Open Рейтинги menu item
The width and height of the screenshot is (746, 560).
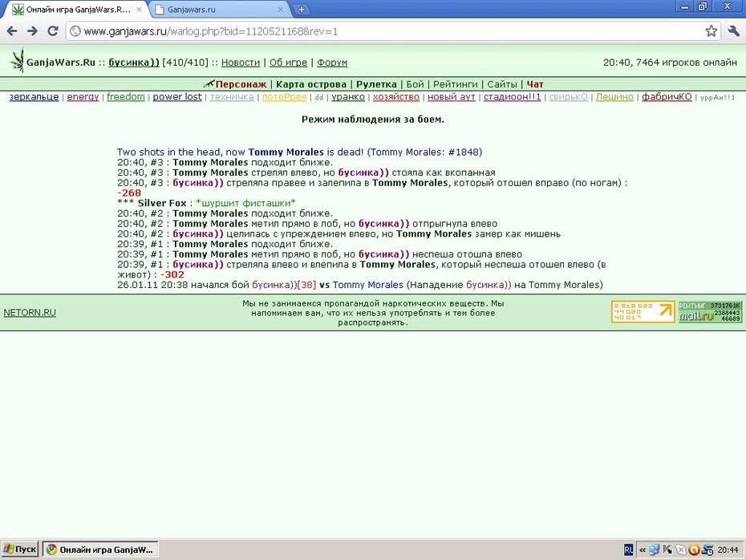point(456,84)
